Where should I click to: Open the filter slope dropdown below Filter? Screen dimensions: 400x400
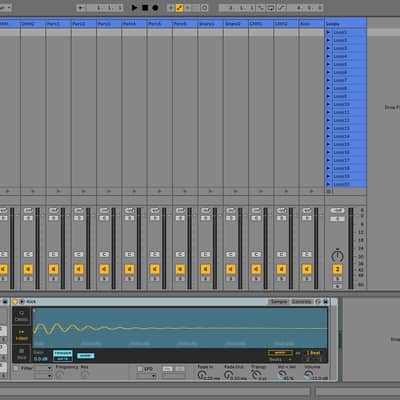point(43,376)
